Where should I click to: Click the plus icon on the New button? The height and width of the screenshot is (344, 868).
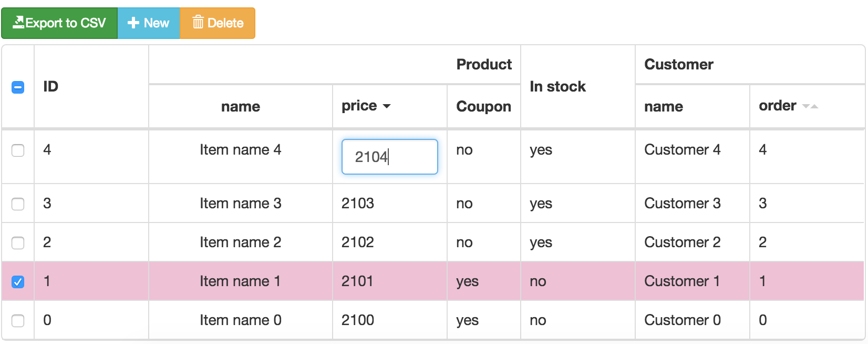pyautogui.click(x=132, y=23)
